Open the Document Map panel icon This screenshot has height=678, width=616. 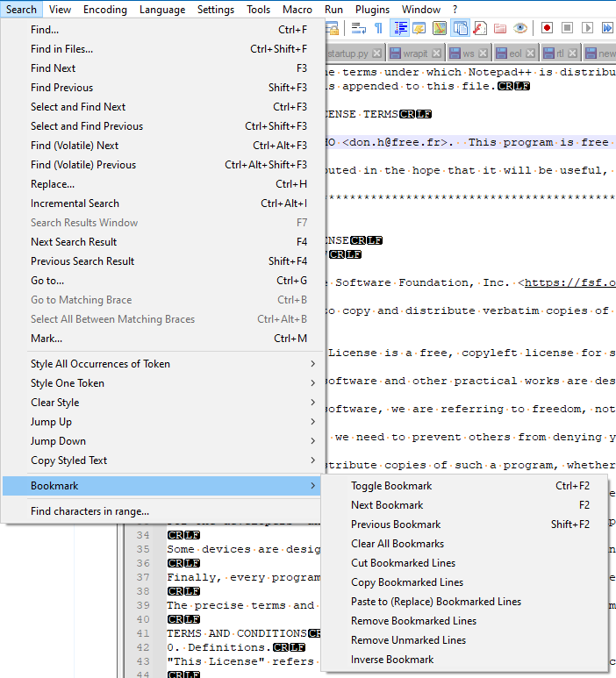point(441,29)
